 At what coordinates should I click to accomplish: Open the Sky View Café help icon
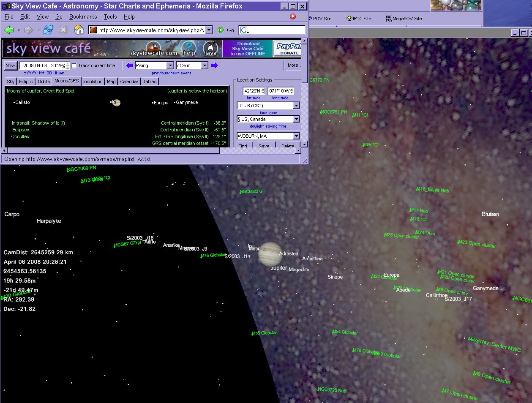click(189, 49)
